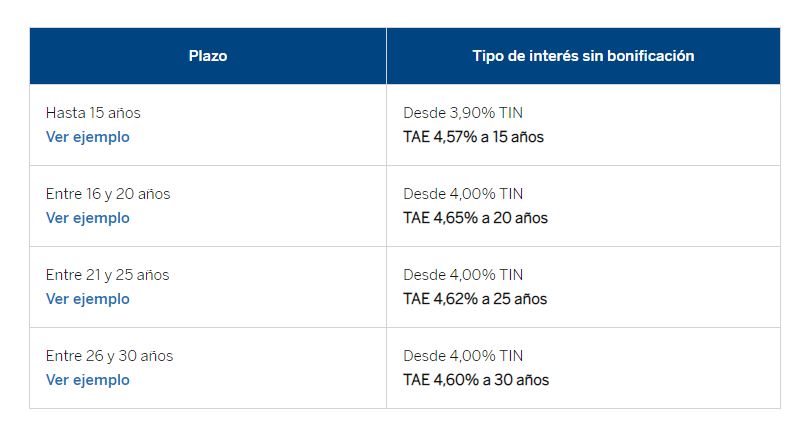Click 'Desde 4,00% TIN' in the 16-20 años row
The height and width of the screenshot is (426, 806).
463,194
